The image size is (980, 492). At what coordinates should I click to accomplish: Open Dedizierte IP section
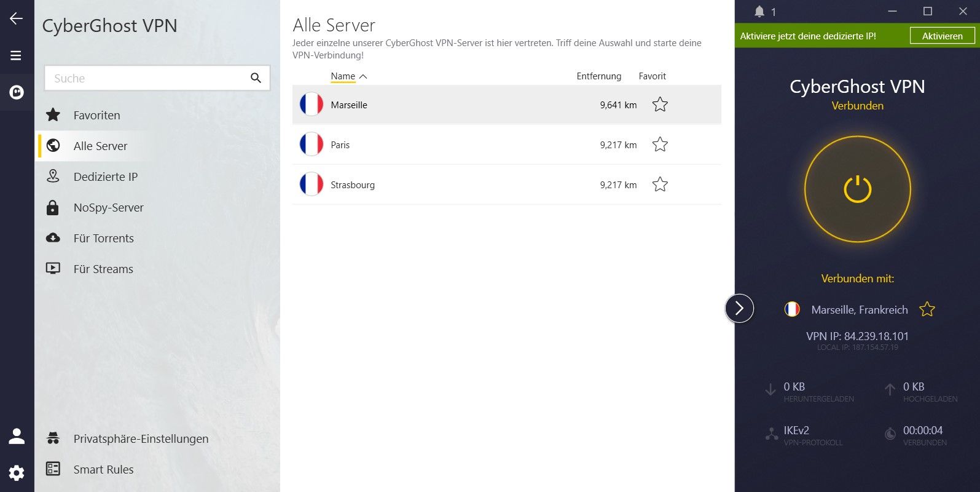pyautogui.click(x=106, y=177)
